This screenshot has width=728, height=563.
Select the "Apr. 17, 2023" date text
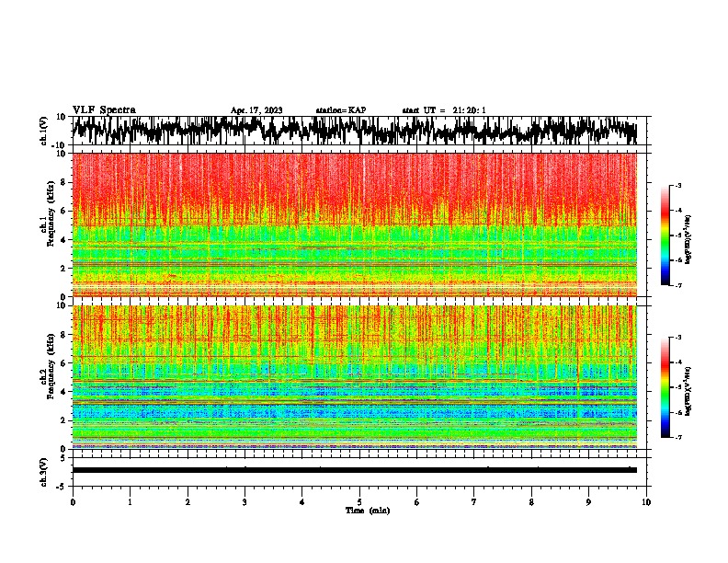pos(256,110)
